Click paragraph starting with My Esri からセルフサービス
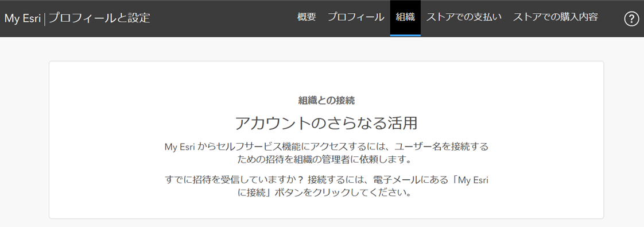The image size is (644, 227). 326,152
